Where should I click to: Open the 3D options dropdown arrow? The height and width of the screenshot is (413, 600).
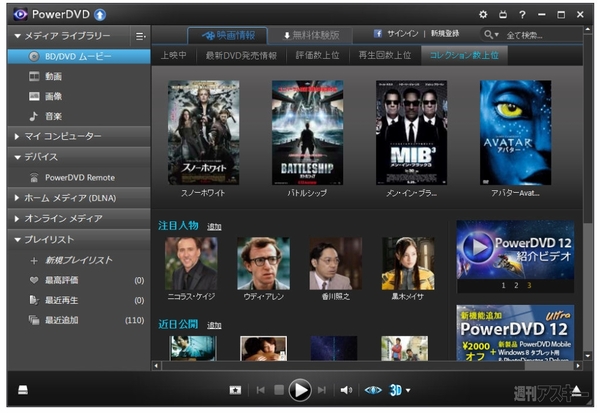(x=408, y=390)
